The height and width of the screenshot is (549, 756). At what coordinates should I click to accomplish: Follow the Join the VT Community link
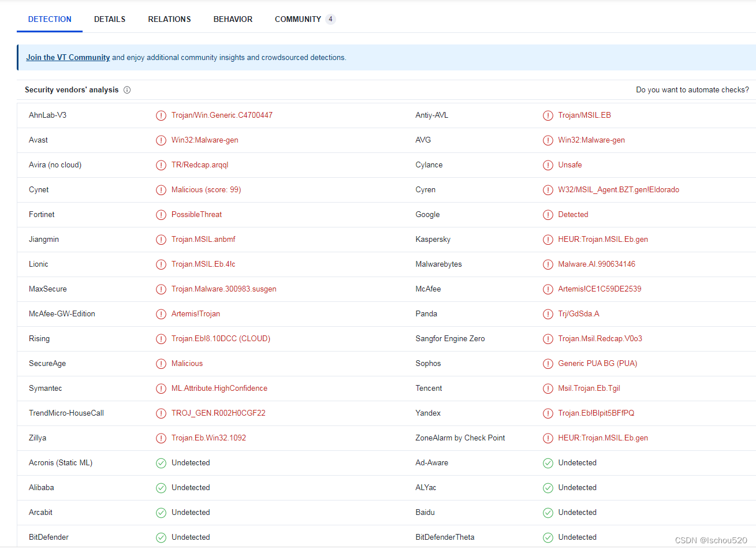click(68, 58)
